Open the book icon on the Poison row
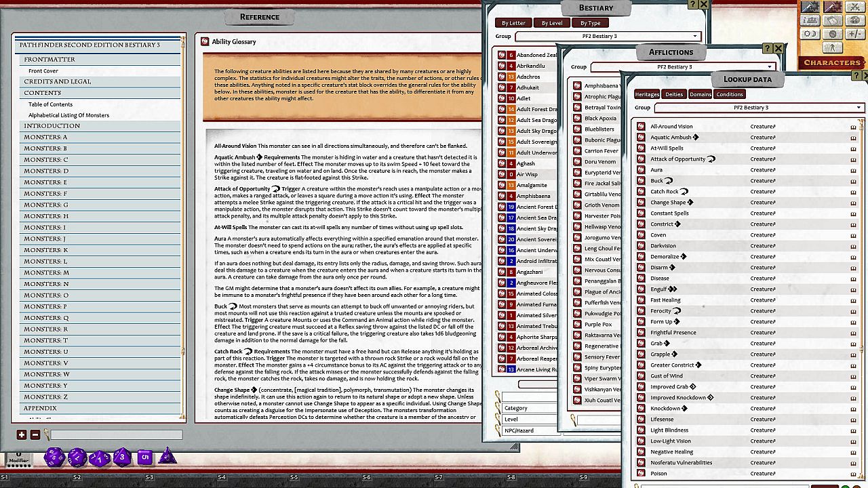 click(x=853, y=474)
